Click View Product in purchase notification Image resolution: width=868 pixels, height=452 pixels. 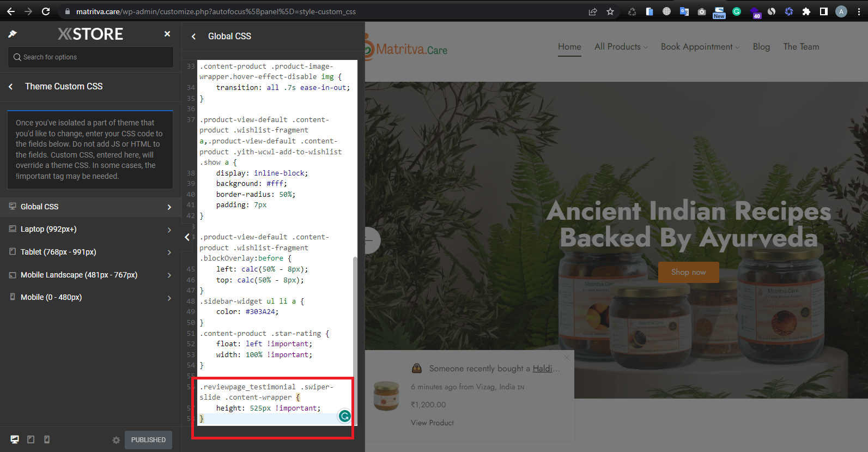(x=432, y=423)
